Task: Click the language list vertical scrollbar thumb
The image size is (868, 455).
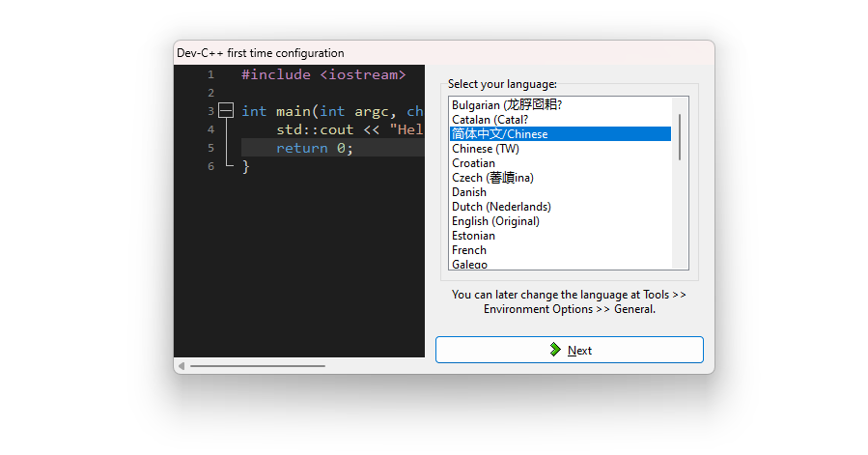Action: (x=679, y=137)
